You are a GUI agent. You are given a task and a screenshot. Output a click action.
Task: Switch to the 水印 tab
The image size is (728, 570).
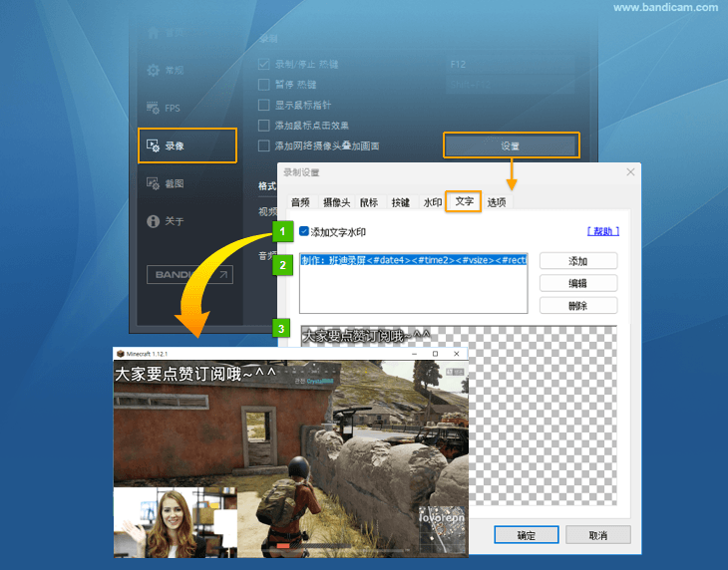[432, 202]
